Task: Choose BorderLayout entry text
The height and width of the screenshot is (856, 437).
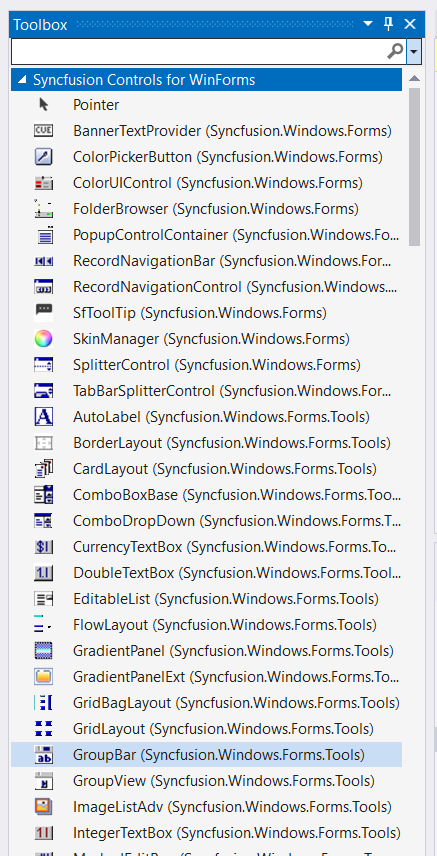Action: (232, 443)
